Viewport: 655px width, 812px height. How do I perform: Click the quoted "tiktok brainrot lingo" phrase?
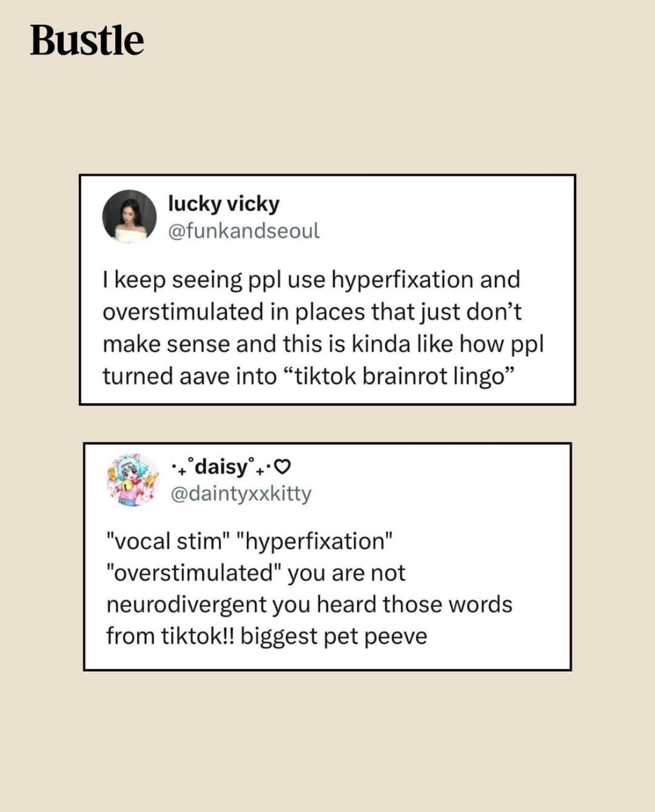[x=398, y=376]
